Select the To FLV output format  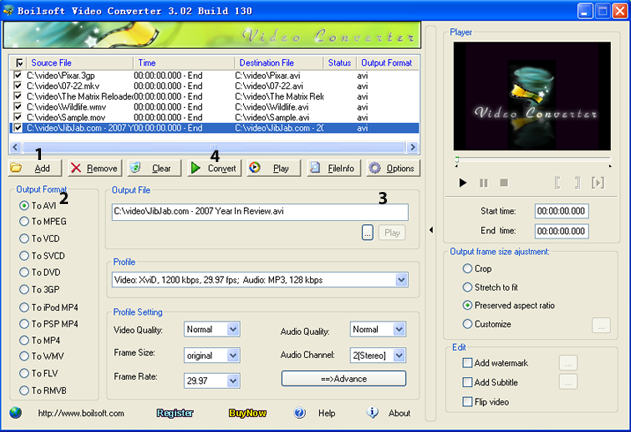[x=39, y=373]
